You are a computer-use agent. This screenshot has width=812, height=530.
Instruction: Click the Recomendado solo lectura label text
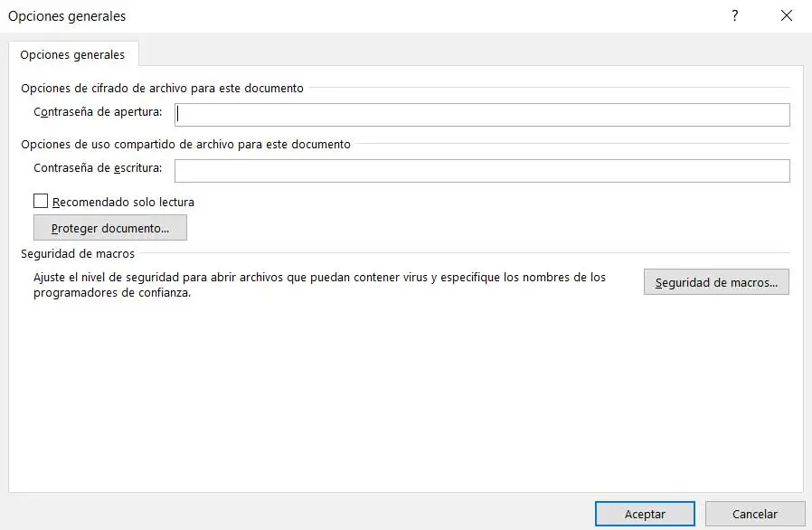coord(123,202)
